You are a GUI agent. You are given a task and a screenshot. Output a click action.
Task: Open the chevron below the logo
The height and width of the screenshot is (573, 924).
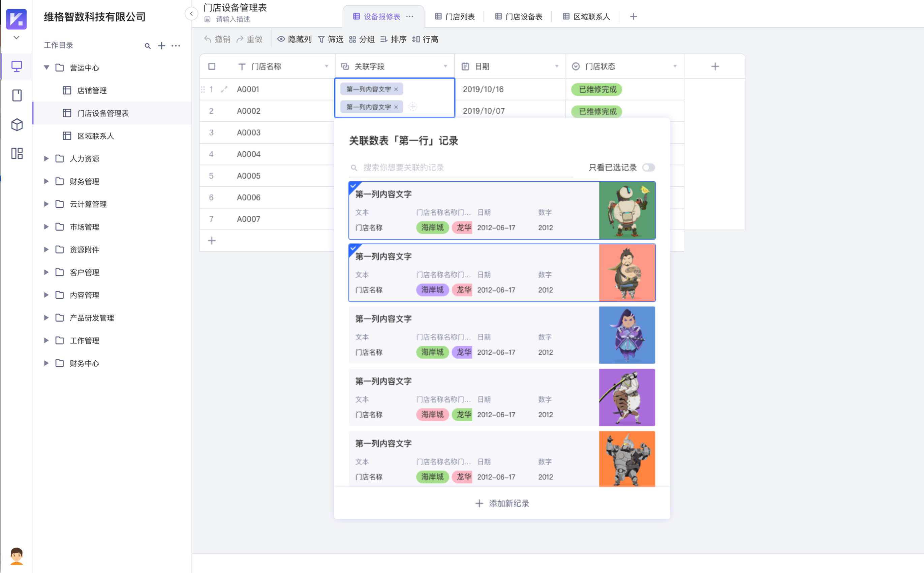click(x=16, y=37)
